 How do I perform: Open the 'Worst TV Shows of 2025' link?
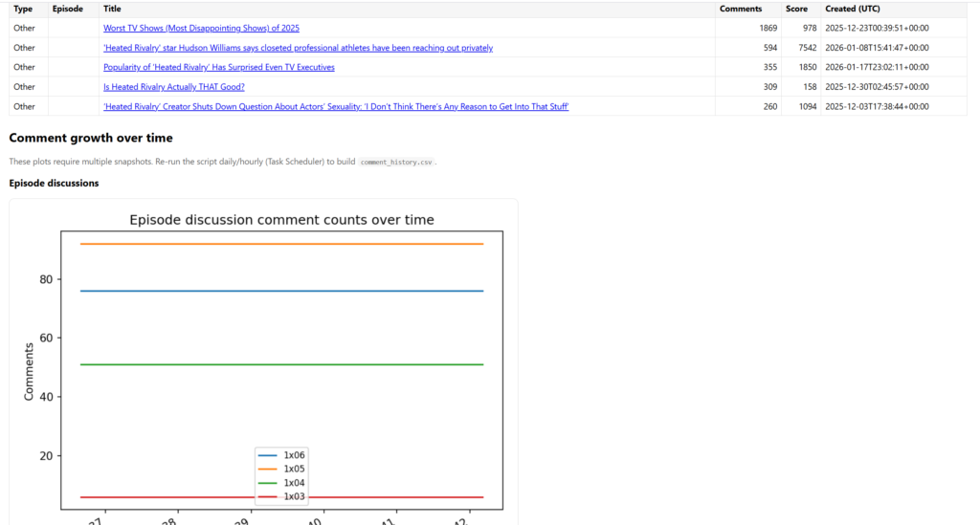[x=201, y=28]
